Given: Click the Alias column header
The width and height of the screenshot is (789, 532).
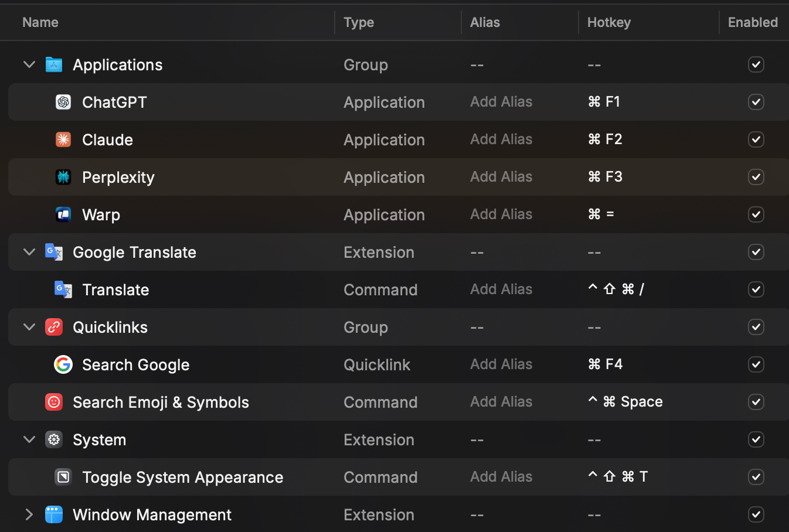Looking at the screenshot, I should (485, 22).
